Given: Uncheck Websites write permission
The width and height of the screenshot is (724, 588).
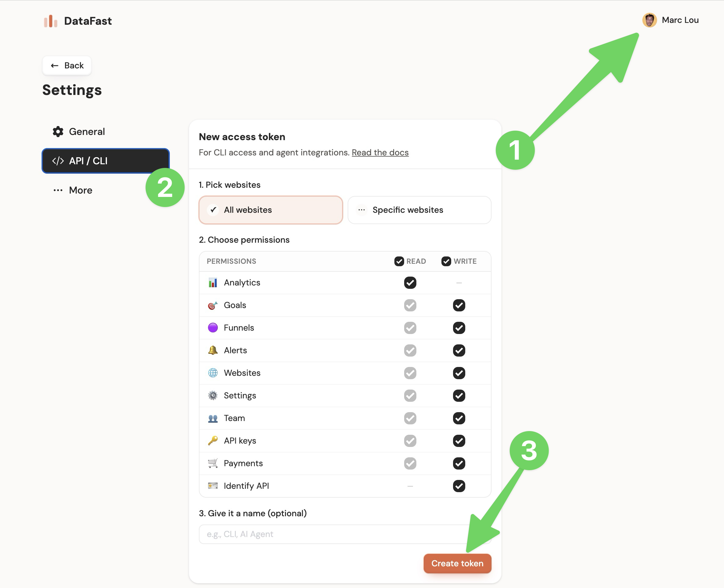Looking at the screenshot, I should click(459, 373).
